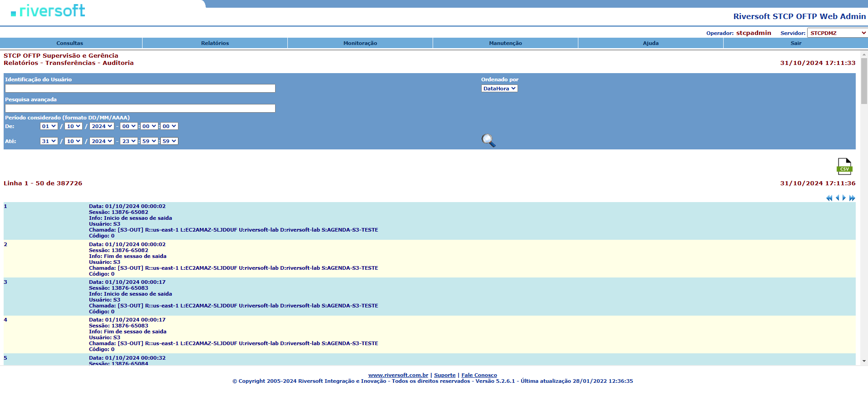Focus the Identificação do Usuário field
868x396 pixels.
140,89
